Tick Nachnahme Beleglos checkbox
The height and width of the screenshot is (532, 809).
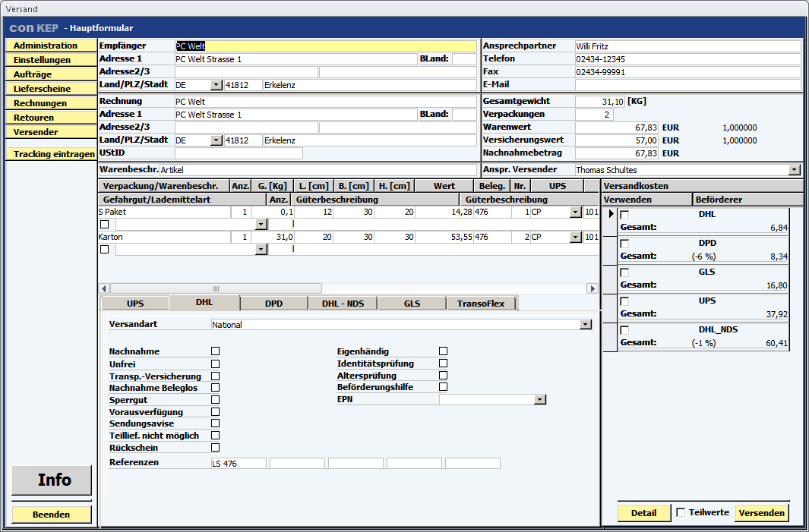point(215,387)
